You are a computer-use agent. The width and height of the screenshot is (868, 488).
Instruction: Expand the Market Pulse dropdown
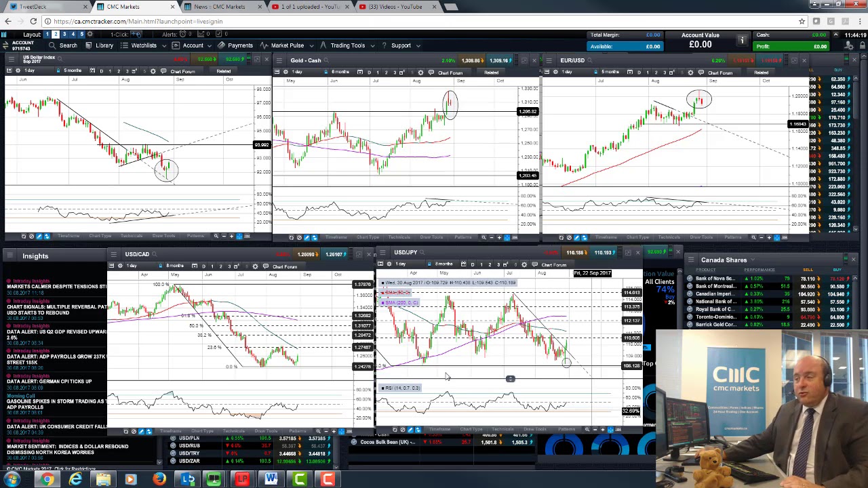tap(287, 45)
